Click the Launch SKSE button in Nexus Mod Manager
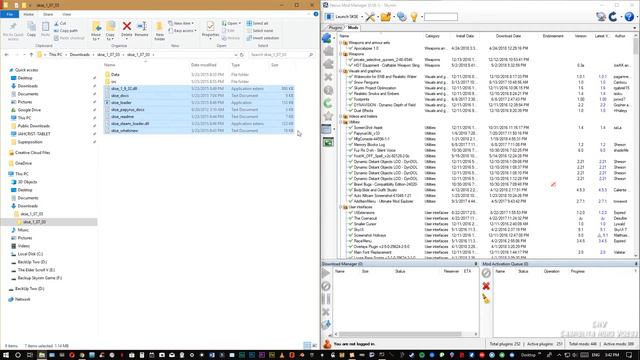This screenshot has height=360, width=640. [342, 17]
